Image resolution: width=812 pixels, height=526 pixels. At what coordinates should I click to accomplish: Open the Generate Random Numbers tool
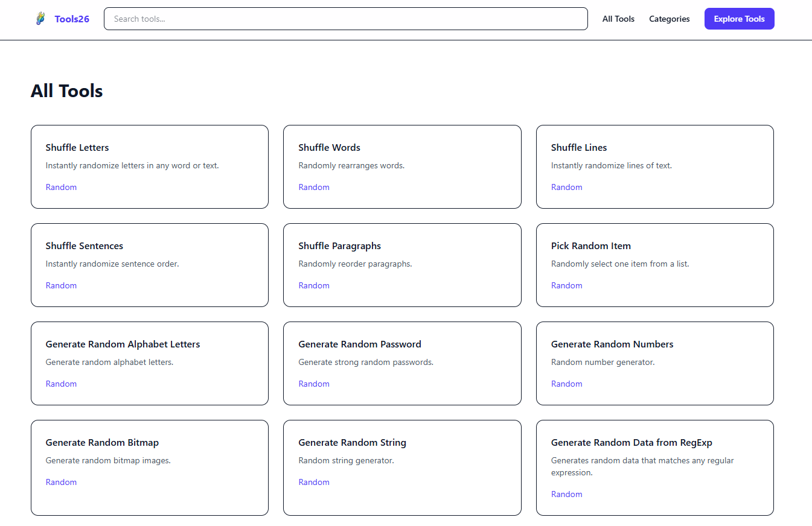point(612,344)
